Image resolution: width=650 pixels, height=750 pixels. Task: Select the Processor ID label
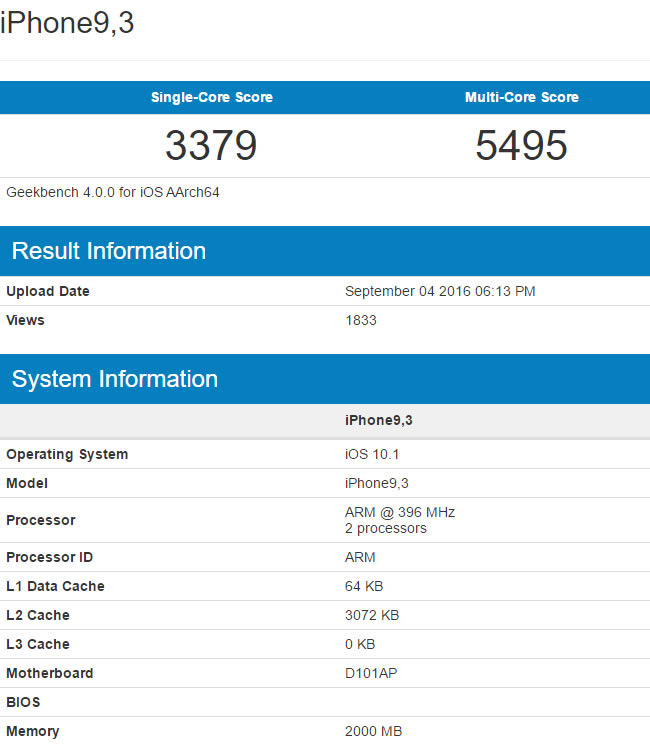[x=49, y=557]
